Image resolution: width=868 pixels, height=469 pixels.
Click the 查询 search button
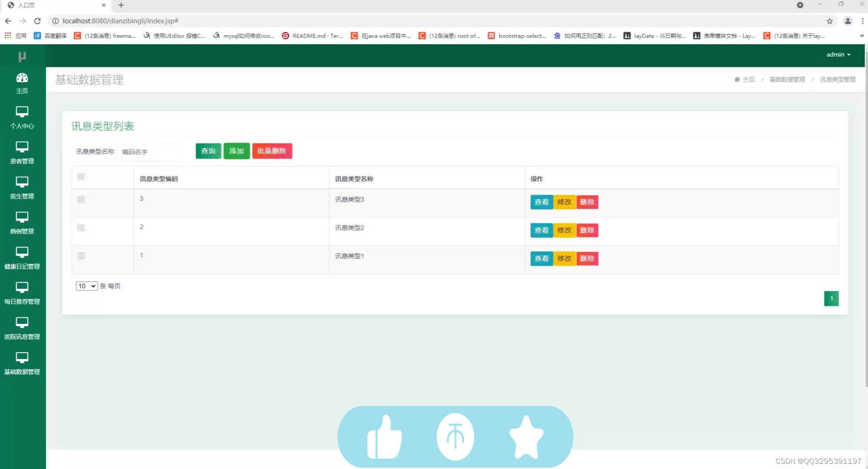pos(208,151)
